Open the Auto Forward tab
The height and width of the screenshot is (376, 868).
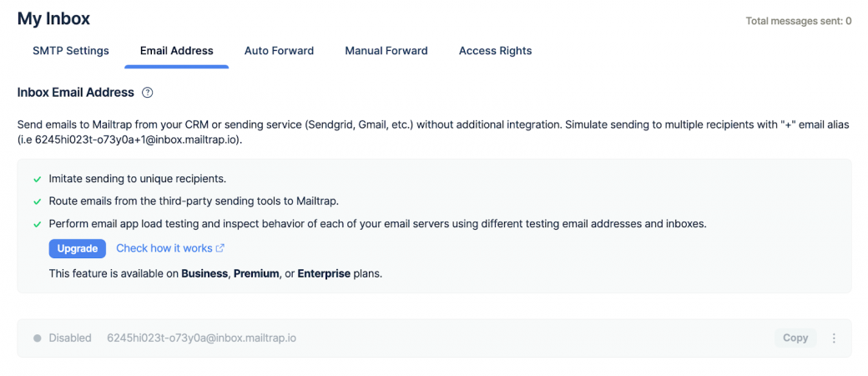(279, 51)
